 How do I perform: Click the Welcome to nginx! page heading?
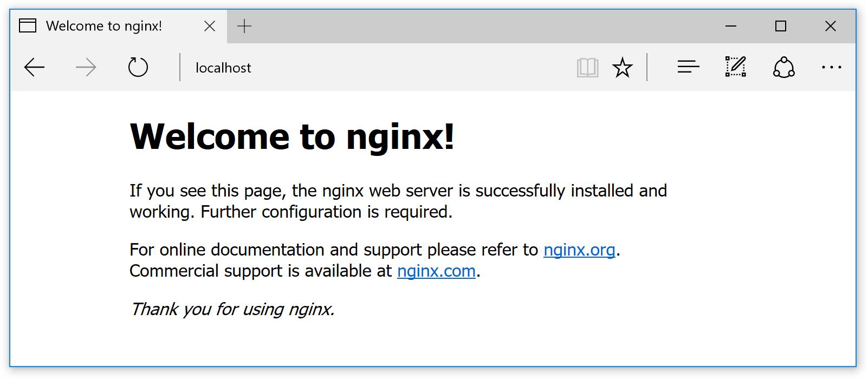[293, 136]
